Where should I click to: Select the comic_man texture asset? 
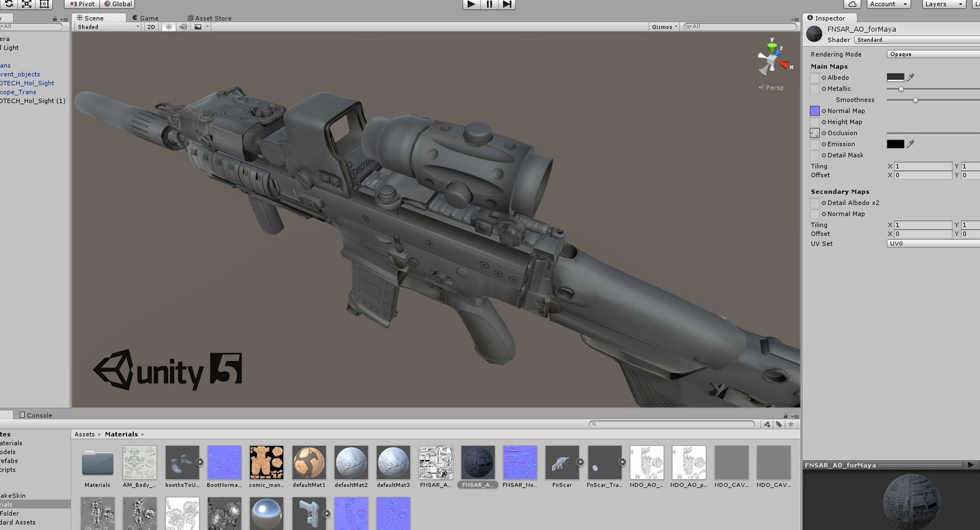click(266, 467)
